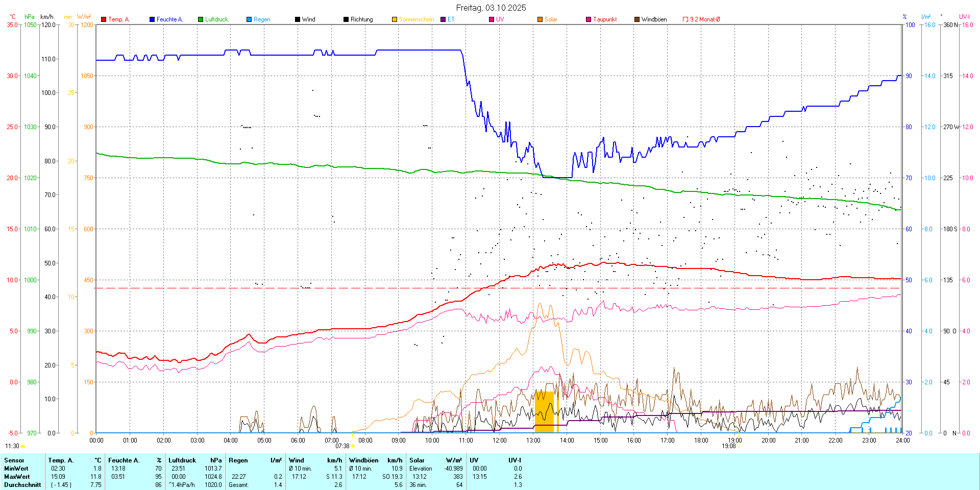This screenshot has width=980, height=490.
Task: Click the brown Windböen legend square
Action: pyautogui.click(x=637, y=19)
